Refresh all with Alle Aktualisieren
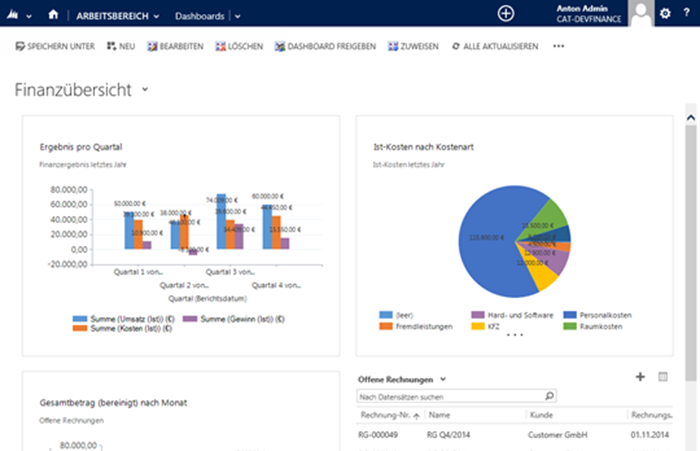700x451 pixels. tap(495, 46)
